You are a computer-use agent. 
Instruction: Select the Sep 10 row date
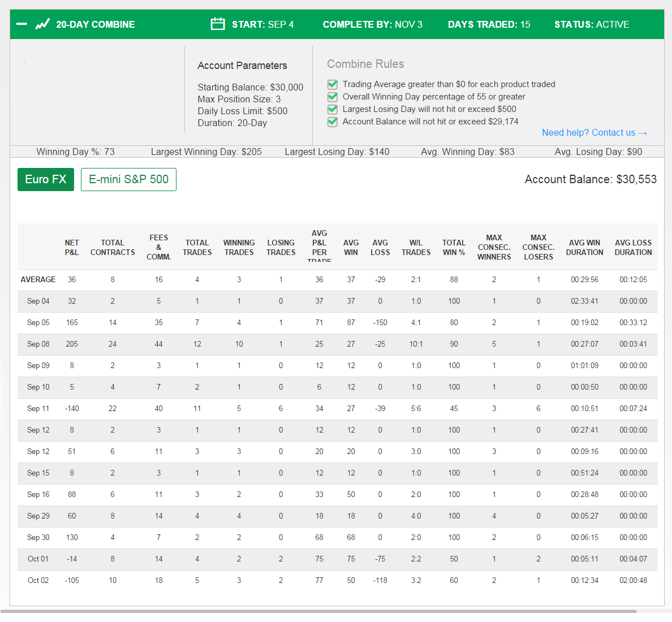[x=38, y=387]
